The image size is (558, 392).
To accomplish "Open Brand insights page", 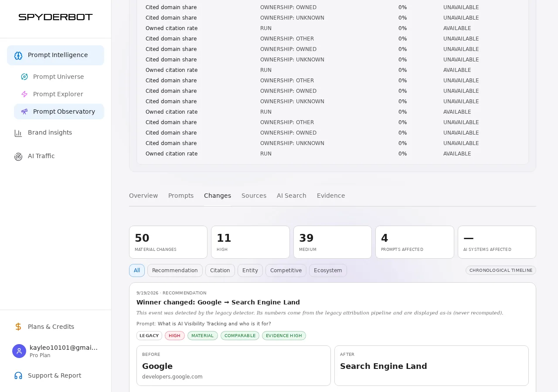I will pyautogui.click(x=55, y=133).
